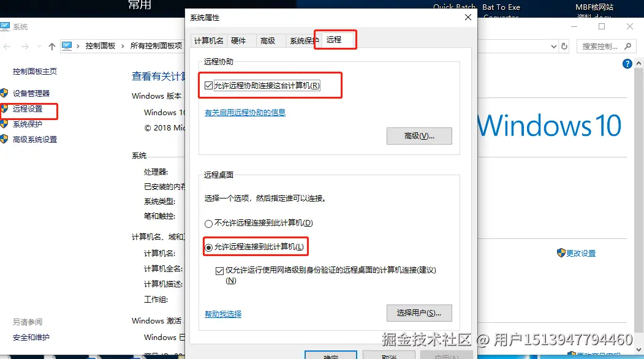Open 有关启用远程协助的信息 link
Image resolution: width=644 pixels, height=359 pixels.
[x=244, y=113]
